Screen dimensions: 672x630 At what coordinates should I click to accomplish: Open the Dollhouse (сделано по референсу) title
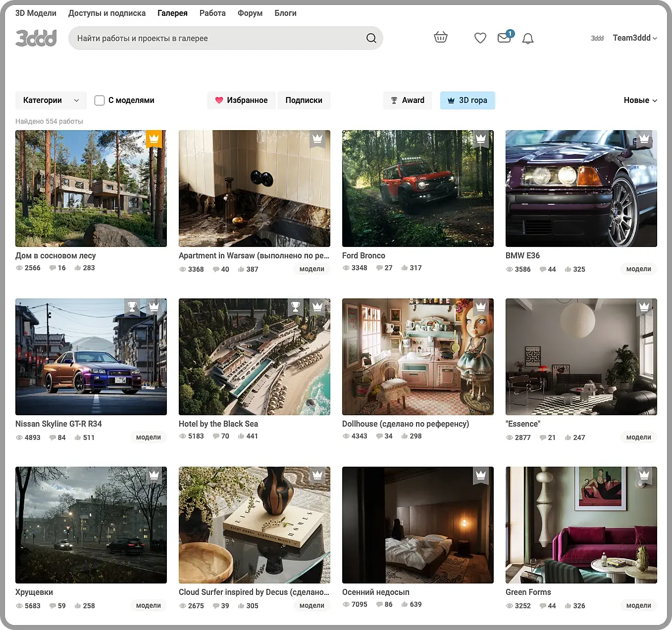(x=406, y=424)
